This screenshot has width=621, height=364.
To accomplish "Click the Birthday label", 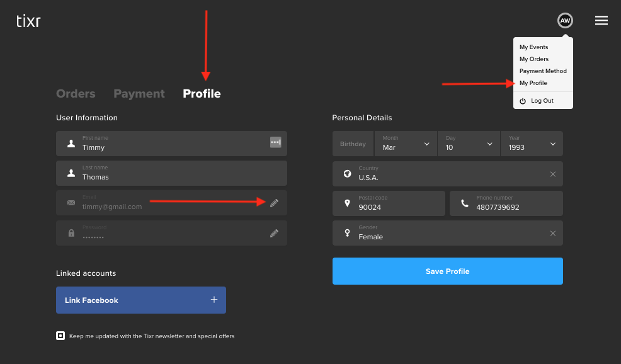I will 353,144.
